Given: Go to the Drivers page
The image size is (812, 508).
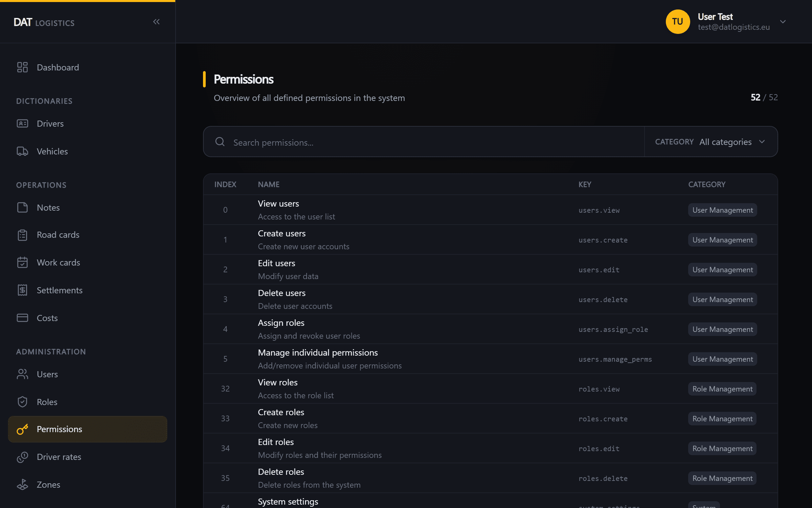Looking at the screenshot, I should [88, 123].
